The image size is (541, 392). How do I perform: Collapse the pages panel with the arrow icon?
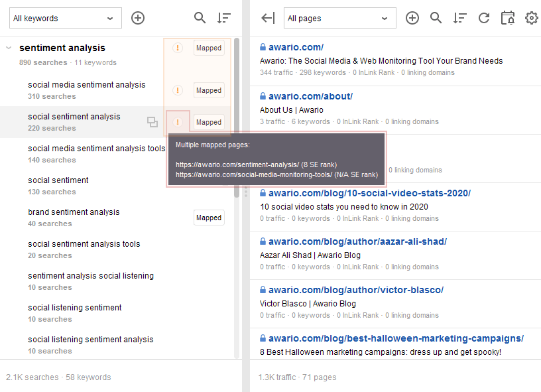(268, 18)
